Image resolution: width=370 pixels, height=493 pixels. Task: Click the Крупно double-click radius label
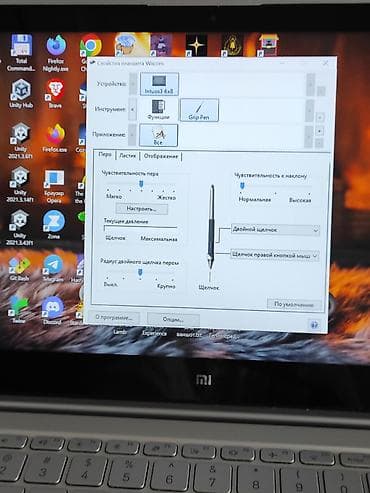pos(166,286)
